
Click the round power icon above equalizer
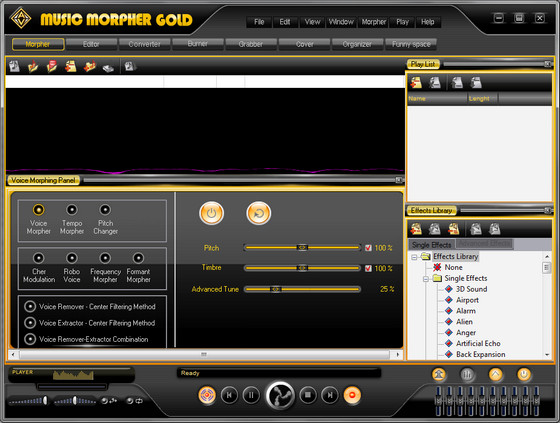click(524, 374)
